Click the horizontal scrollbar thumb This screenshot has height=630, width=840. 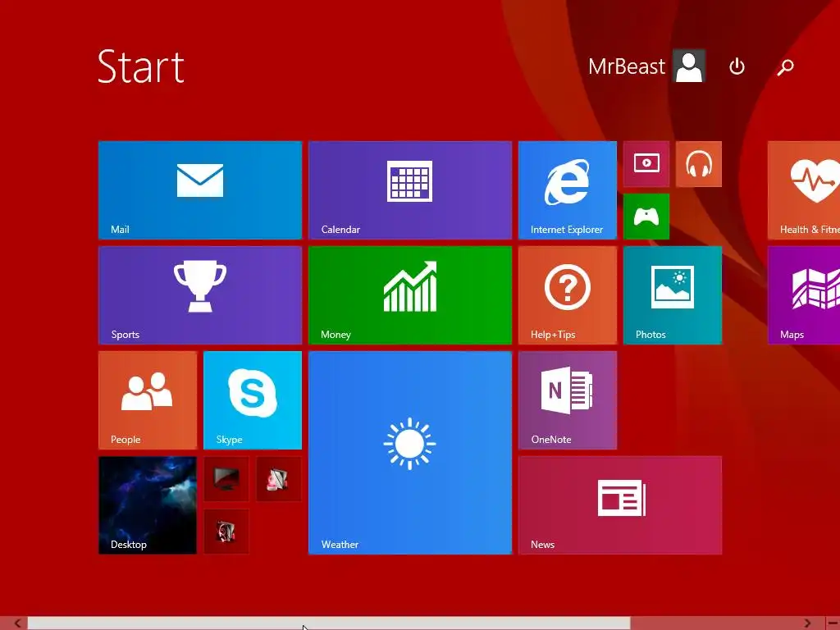[329, 623]
